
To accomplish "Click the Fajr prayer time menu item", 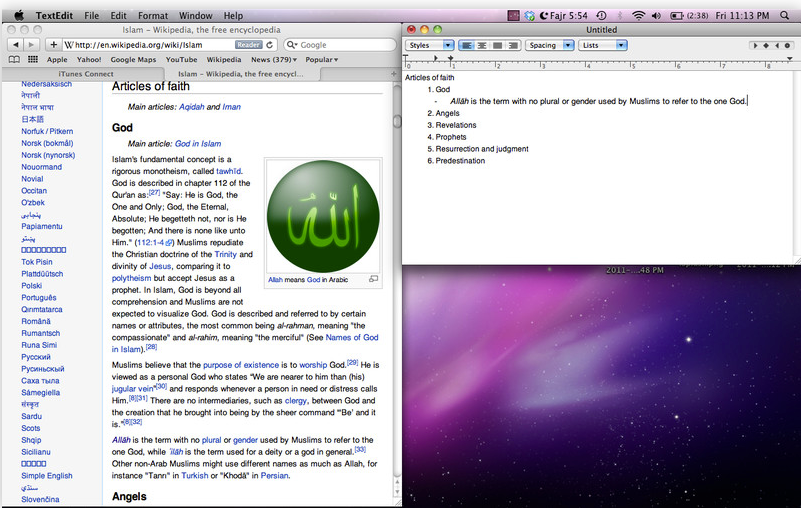I will pyautogui.click(x=564, y=15).
